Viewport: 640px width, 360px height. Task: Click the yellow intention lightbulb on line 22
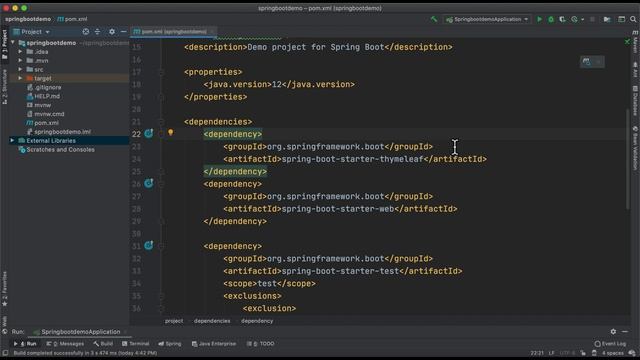(171, 132)
